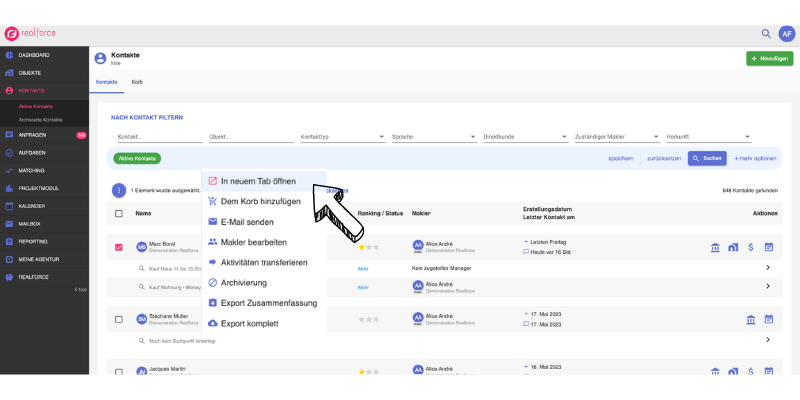Open Kalender in the sidebar
800x400 pixels.
tap(44, 206)
